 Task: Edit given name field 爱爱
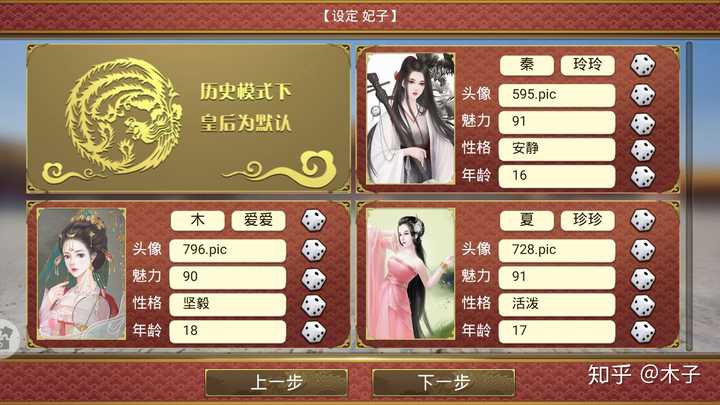tap(259, 220)
